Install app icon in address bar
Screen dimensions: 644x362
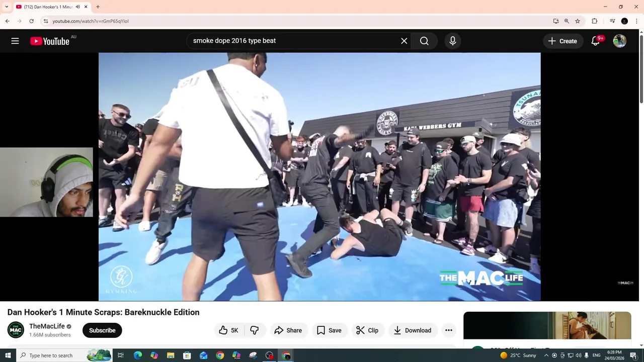pyautogui.click(x=556, y=21)
